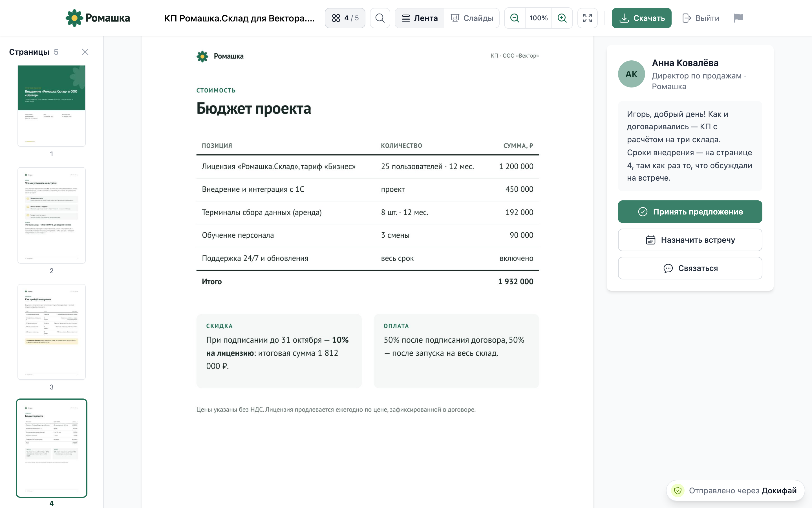Open the 4 / 5 page grid selector
This screenshot has width=812, height=508.
(345, 18)
